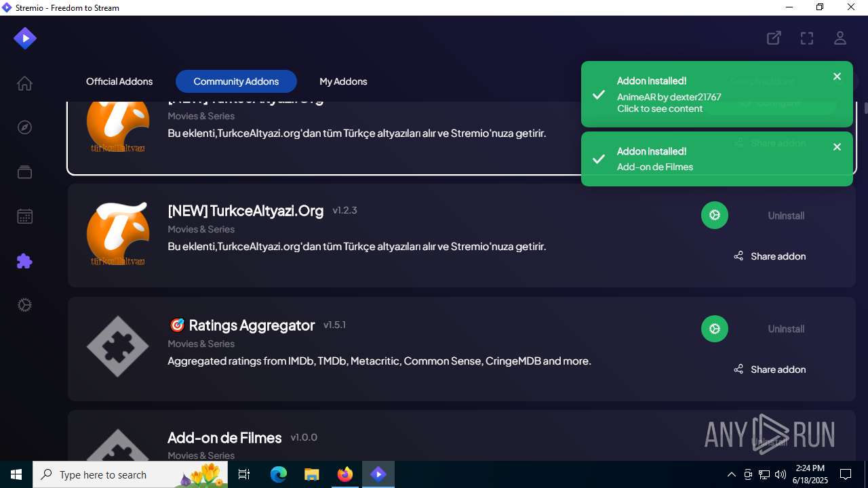Screen dimensions: 868x488
Task: Switch to the Community Addons tab
Action: pyautogui.click(x=236, y=81)
